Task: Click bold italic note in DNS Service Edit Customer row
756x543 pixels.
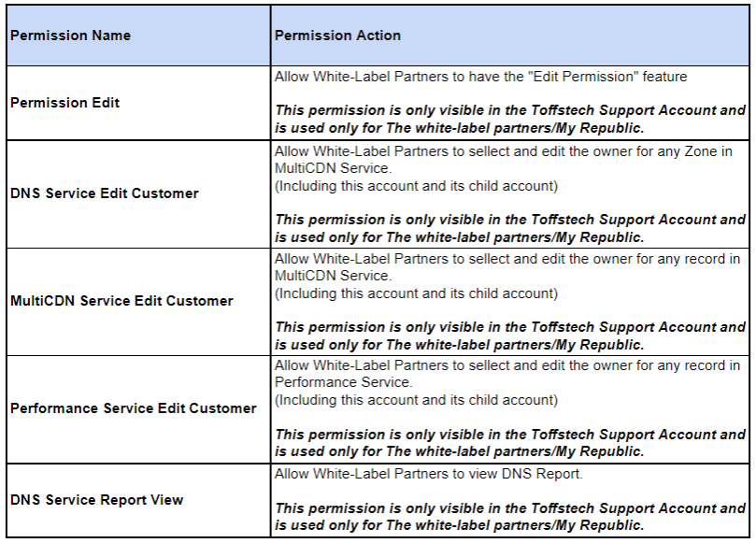Action: point(509,228)
